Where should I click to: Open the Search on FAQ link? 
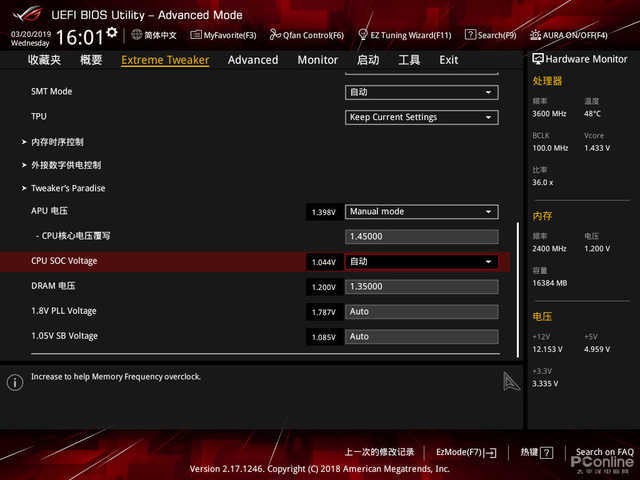tap(604, 452)
